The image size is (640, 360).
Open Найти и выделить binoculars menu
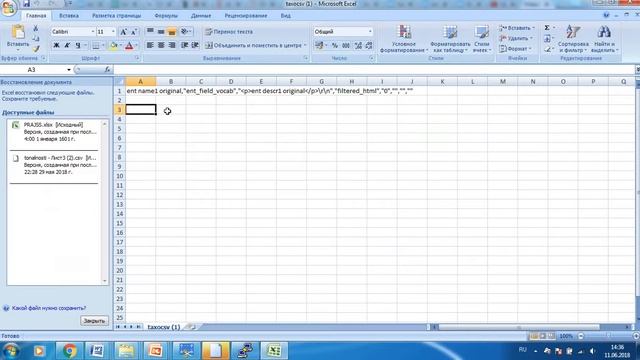(604, 39)
